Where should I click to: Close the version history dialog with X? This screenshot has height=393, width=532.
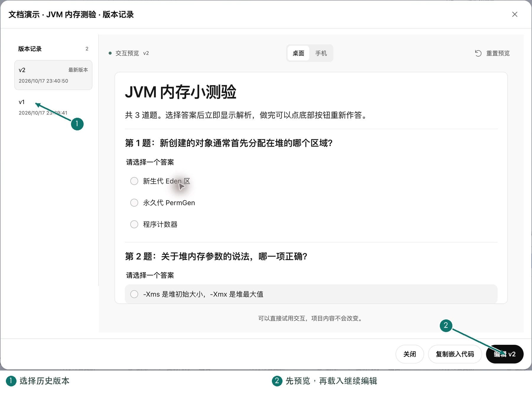tap(515, 14)
